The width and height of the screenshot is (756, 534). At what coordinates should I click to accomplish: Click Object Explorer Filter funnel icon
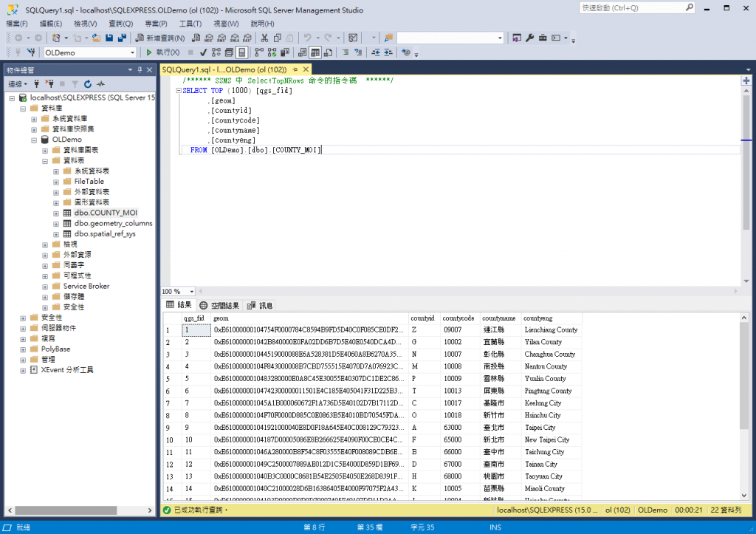[75, 84]
